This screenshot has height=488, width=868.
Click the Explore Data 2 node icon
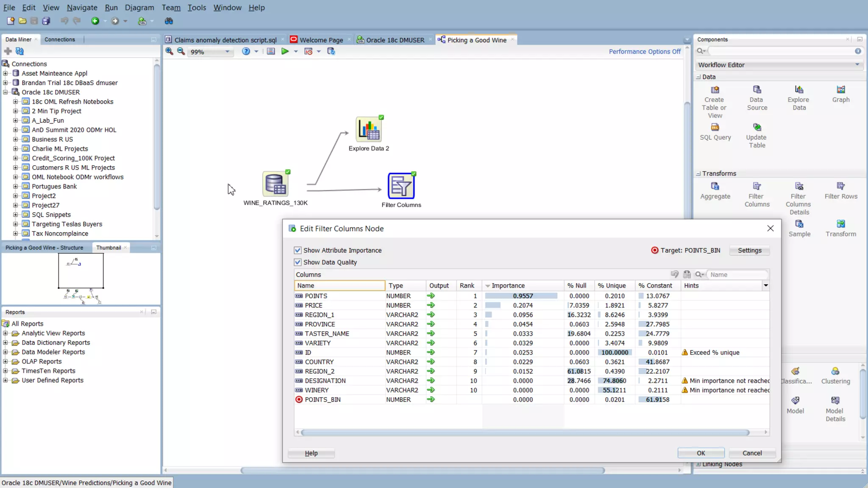pyautogui.click(x=368, y=130)
